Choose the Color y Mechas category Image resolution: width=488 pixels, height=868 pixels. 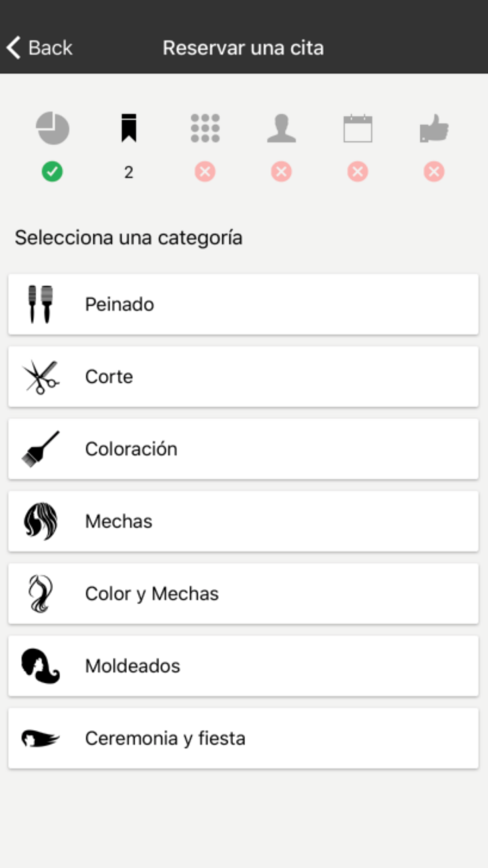244,594
